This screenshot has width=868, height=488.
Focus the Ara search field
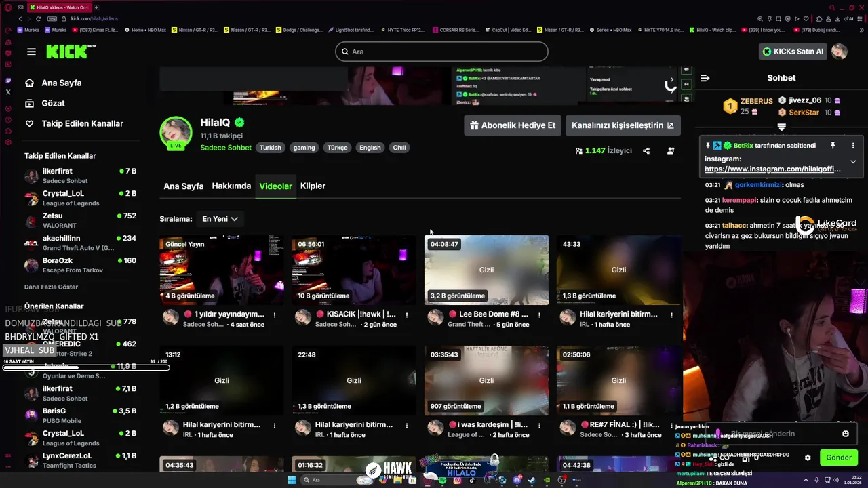pos(441,52)
